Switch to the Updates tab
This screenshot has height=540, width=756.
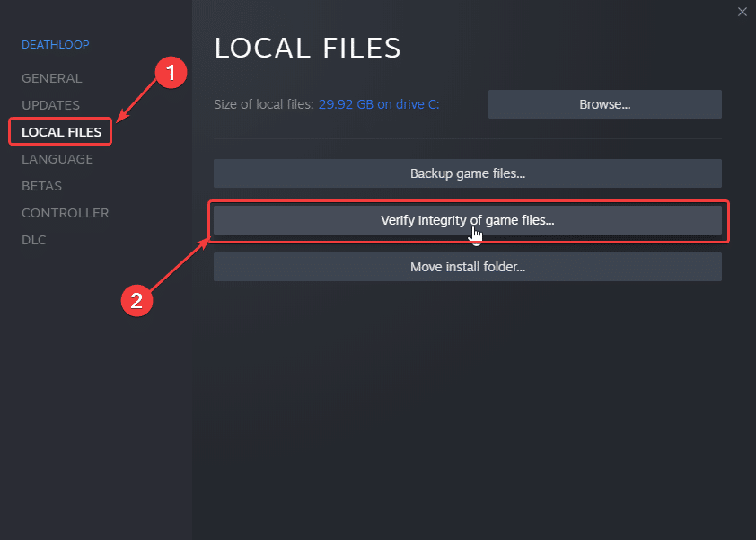[x=50, y=105]
